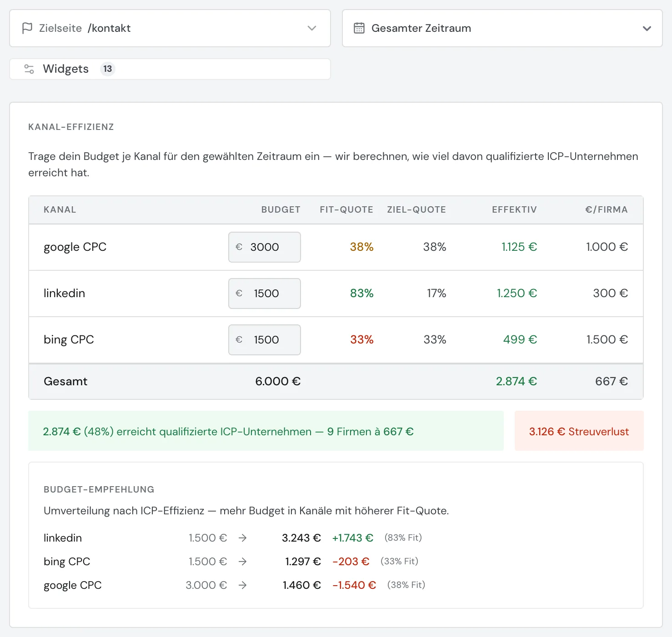Focus the bing CPC budget input field
This screenshot has height=637, width=672.
point(265,340)
